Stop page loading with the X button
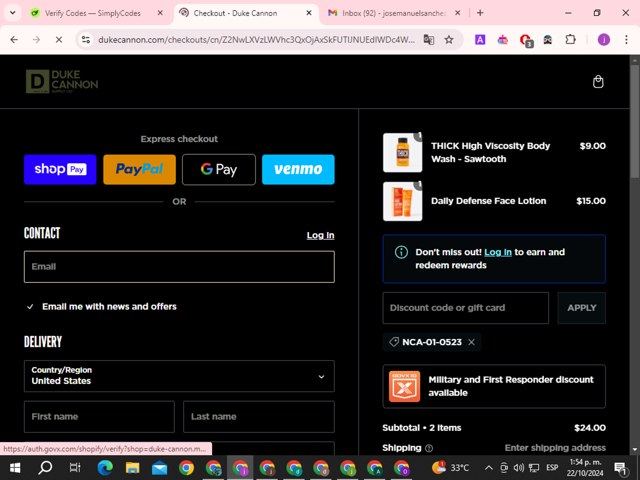The height and width of the screenshot is (480, 640). [x=59, y=40]
